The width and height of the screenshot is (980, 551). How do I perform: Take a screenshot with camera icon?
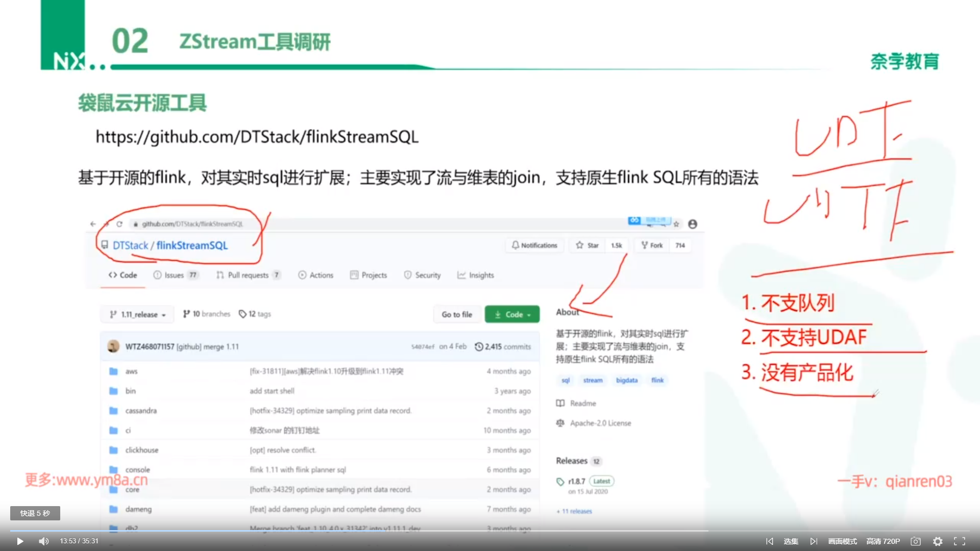916,541
